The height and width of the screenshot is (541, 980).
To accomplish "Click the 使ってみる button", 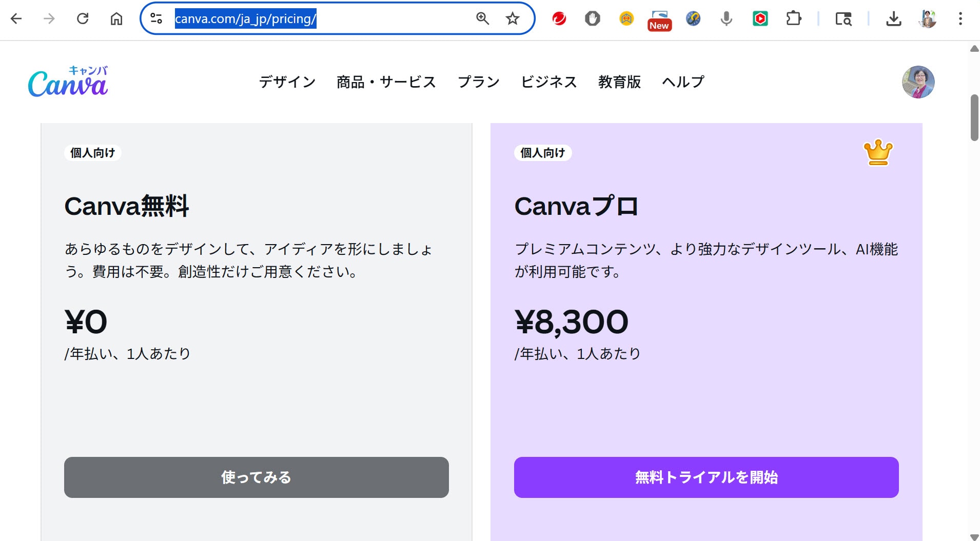I will click(257, 477).
